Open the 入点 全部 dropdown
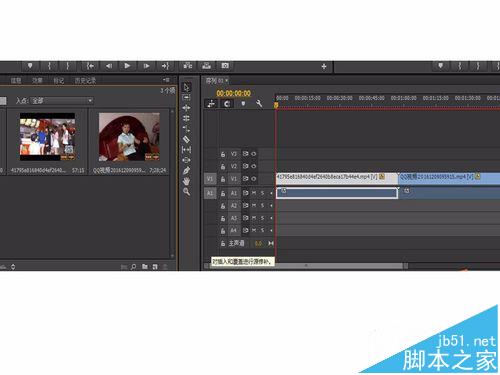500x375 pixels. pyautogui.click(x=62, y=100)
